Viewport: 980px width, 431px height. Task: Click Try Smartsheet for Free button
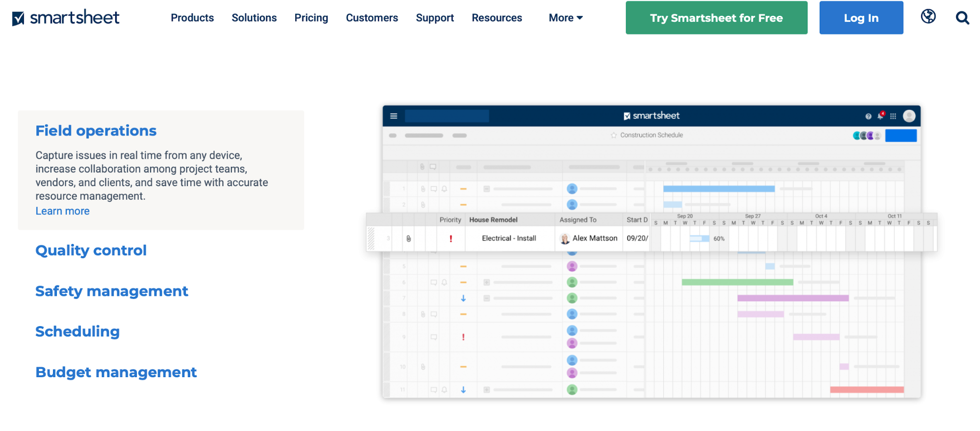click(x=716, y=18)
